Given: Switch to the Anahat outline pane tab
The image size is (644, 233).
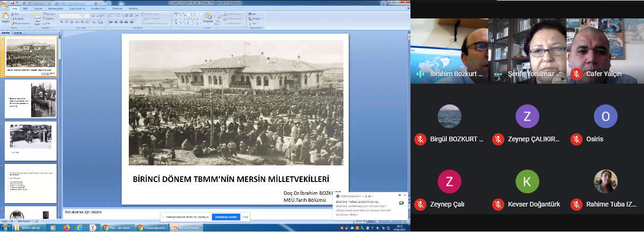Looking at the screenshot, I should pyautogui.click(x=18, y=33).
